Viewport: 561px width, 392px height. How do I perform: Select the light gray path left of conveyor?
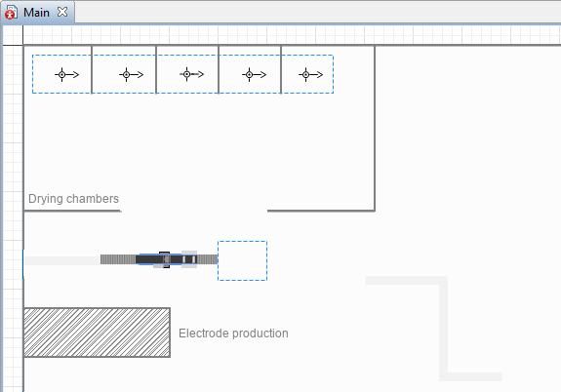tap(61, 260)
